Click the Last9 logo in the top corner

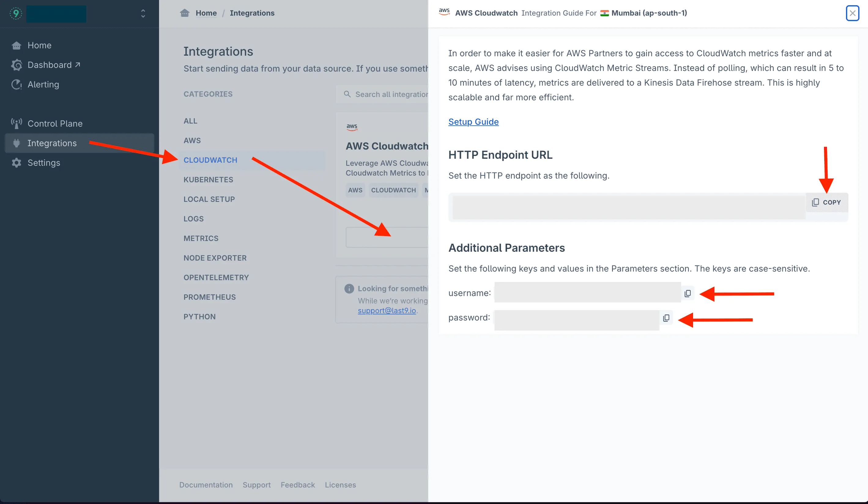(x=16, y=13)
